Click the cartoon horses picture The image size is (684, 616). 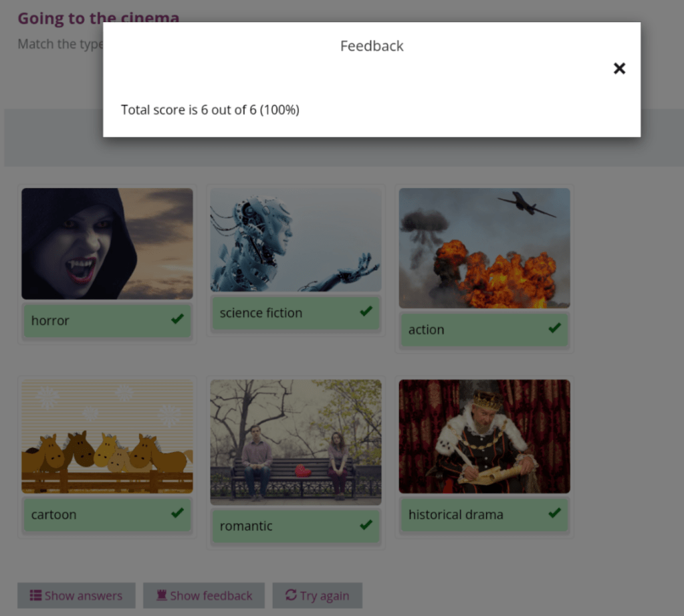[x=107, y=436]
